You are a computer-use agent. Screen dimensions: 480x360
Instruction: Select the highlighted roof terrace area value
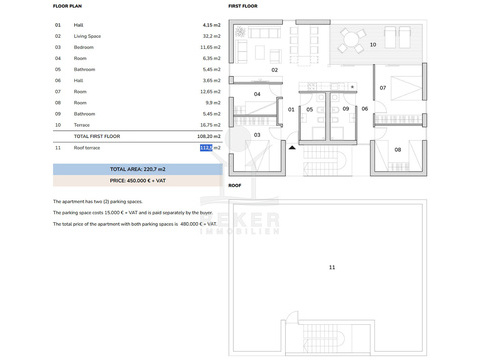coord(206,148)
